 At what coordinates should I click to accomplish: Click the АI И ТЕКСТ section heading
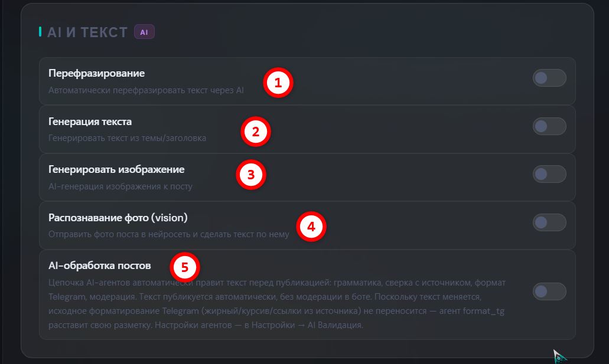pyautogui.click(x=87, y=32)
